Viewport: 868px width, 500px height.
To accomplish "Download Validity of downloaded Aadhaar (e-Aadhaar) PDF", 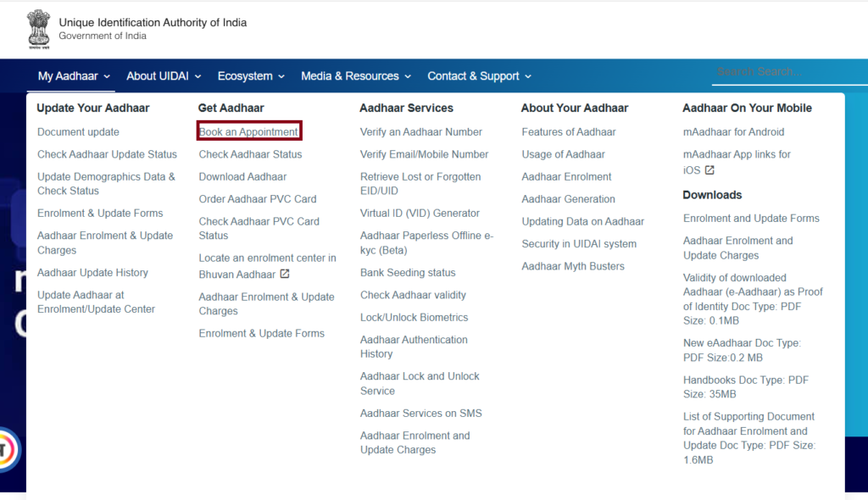I will (753, 299).
